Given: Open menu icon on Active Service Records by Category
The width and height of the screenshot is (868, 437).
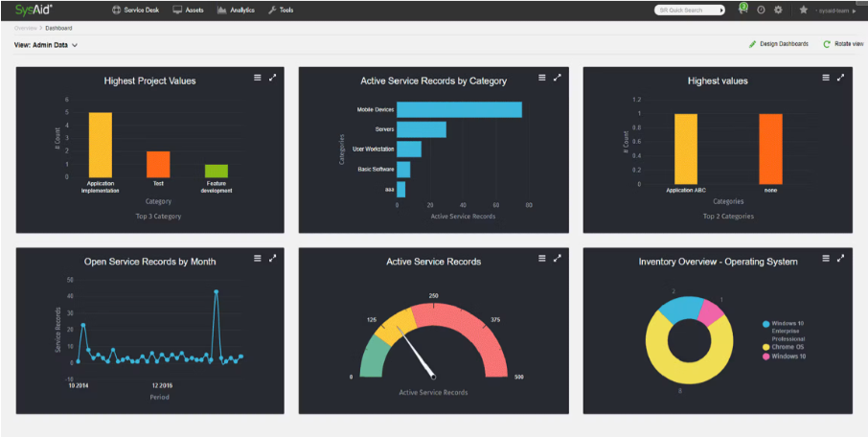Looking at the screenshot, I should [x=541, y=78].
